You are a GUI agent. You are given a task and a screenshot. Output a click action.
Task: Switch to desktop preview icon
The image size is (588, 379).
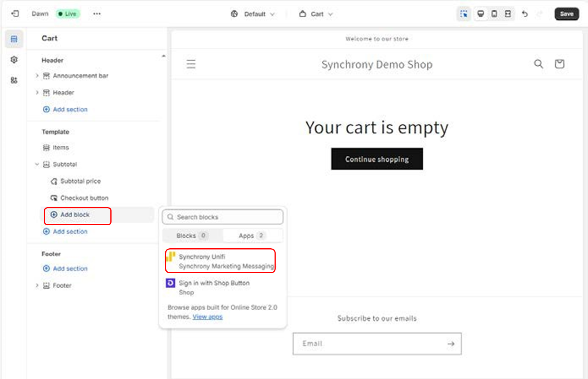(x=480, y=14)
